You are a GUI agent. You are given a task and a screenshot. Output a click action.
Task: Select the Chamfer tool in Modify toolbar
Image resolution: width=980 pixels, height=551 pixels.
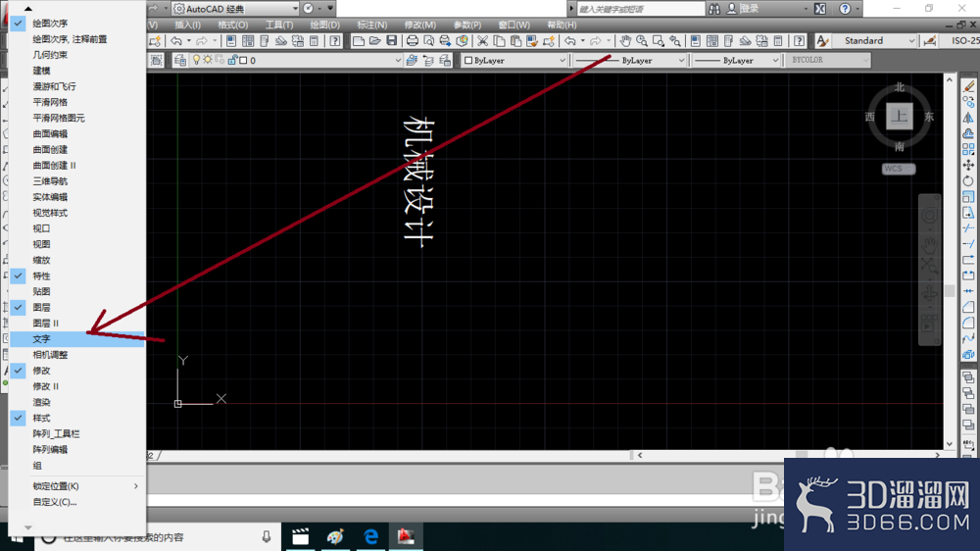coord(968,307)
